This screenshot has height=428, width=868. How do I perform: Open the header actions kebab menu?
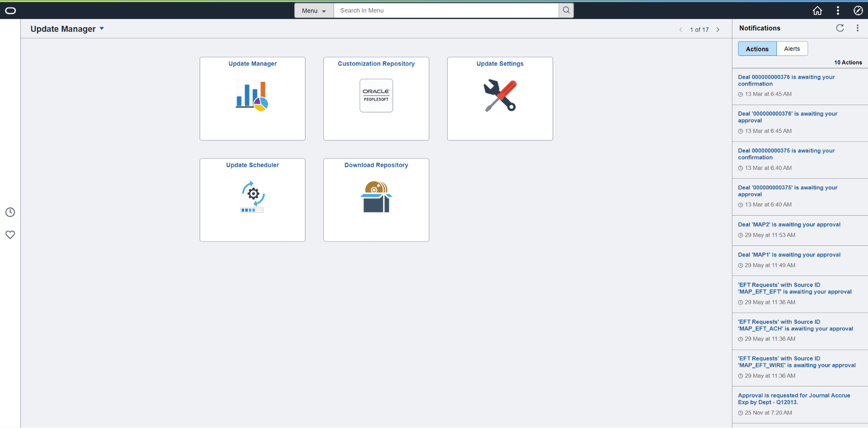(x=838, y=10)
